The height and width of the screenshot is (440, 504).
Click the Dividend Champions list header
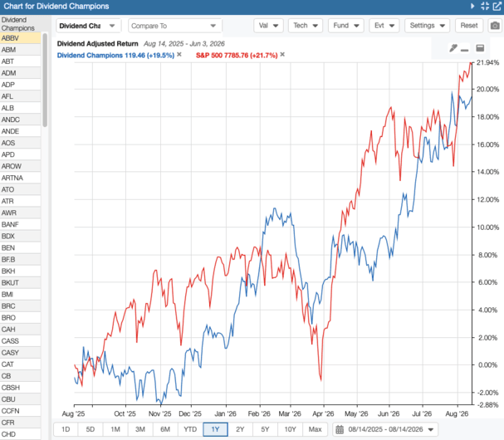coord(18,24)
